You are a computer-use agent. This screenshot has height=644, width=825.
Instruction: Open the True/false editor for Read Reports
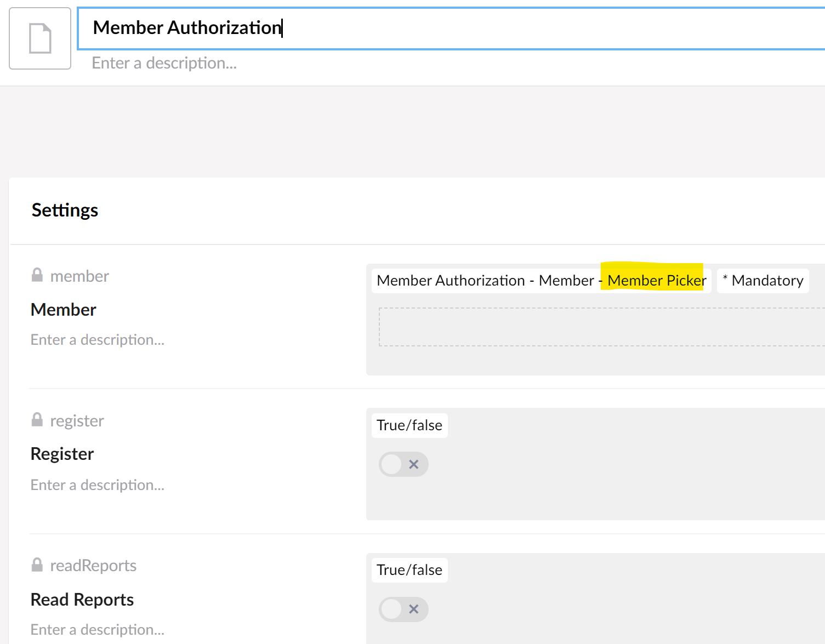click(409, 570)
